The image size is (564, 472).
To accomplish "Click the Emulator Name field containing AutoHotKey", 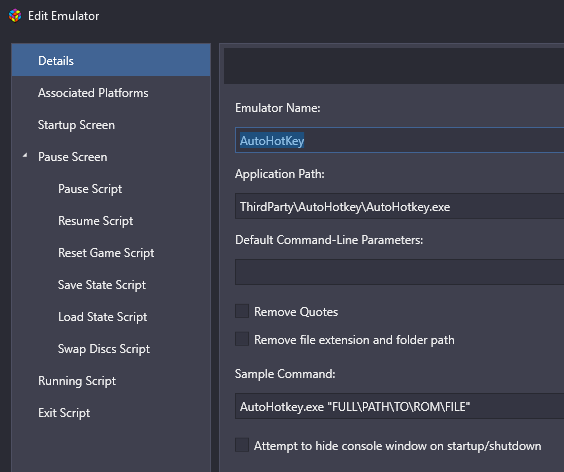I will (x=399, y=140).
